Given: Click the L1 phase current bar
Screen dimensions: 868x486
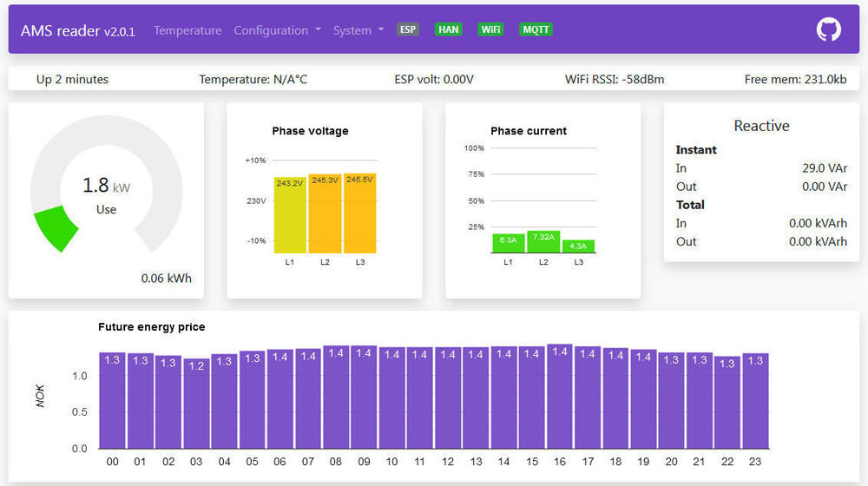Looking at the screenshot, I should click(x=508, y=243).
